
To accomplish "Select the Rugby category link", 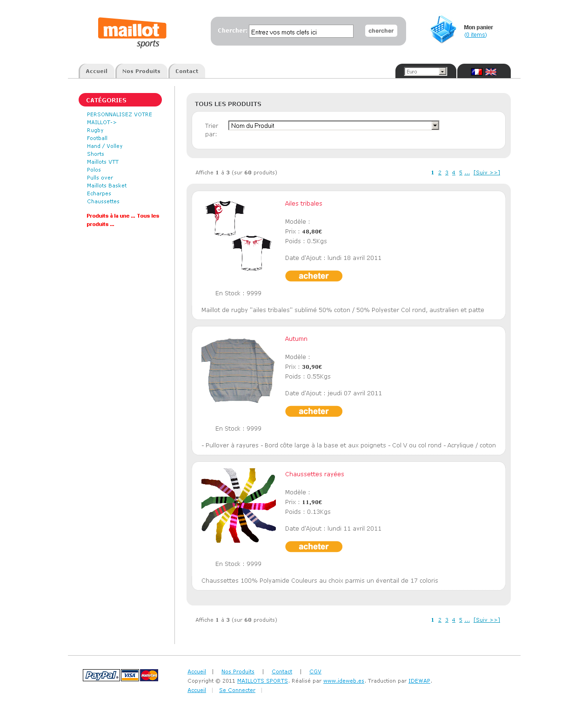I will [x=95, y=130].
